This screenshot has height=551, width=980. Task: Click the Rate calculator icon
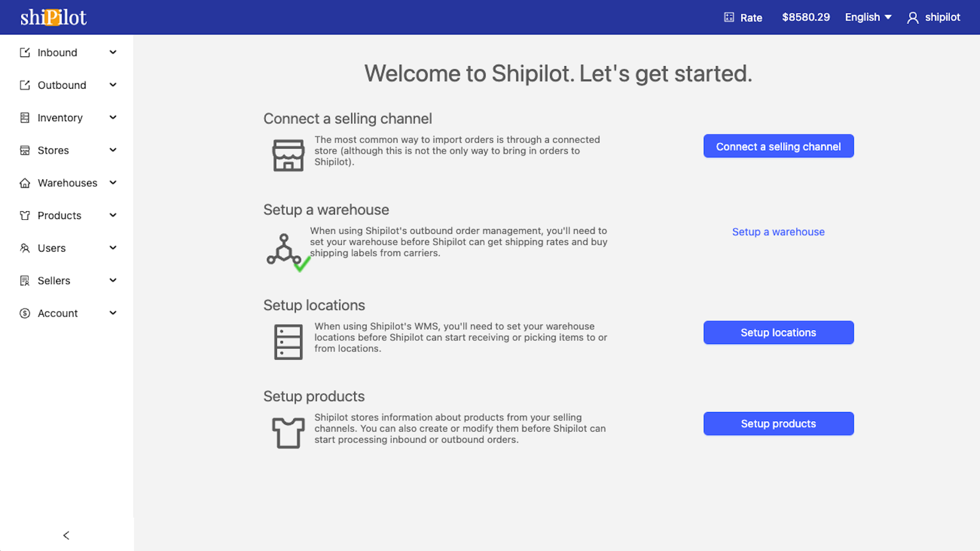(x=729, y=17)
